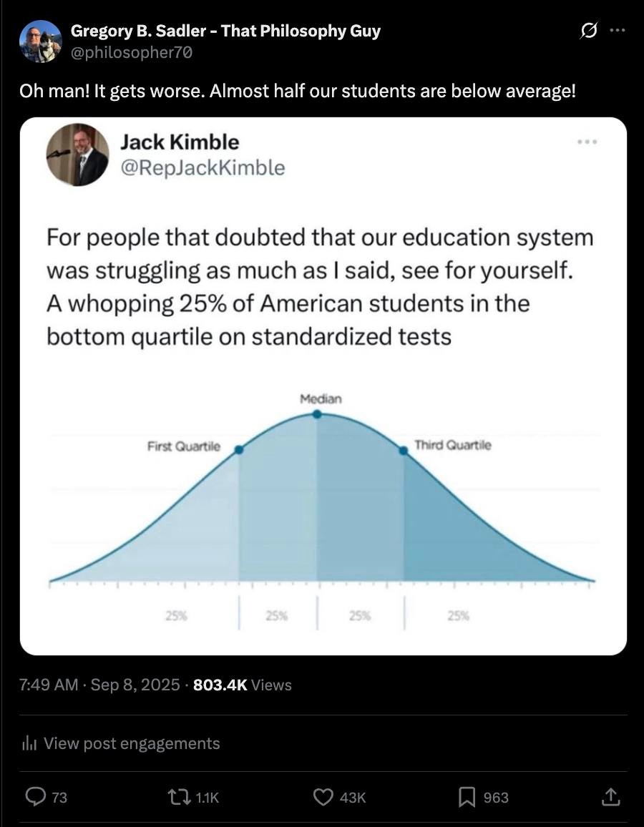The width and height of the screenshot is (644, 827).
Task: Bookmark the post
Action: click(x=467, y=796)
